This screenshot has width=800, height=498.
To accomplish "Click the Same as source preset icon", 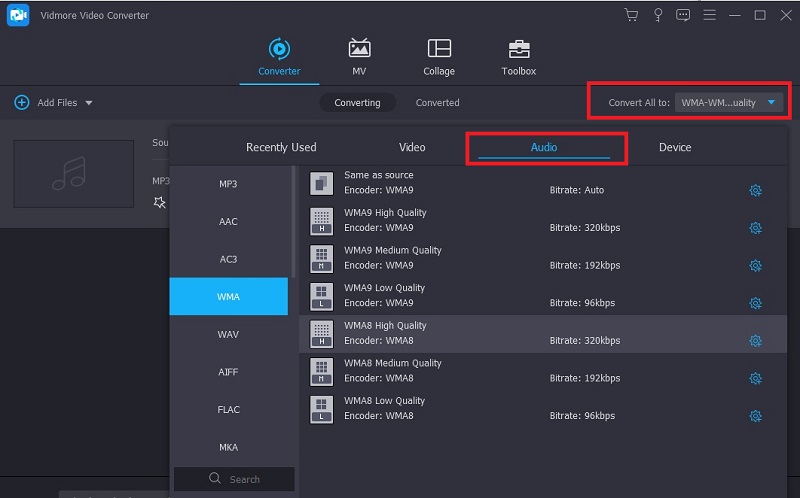I will tap(321, 183).
